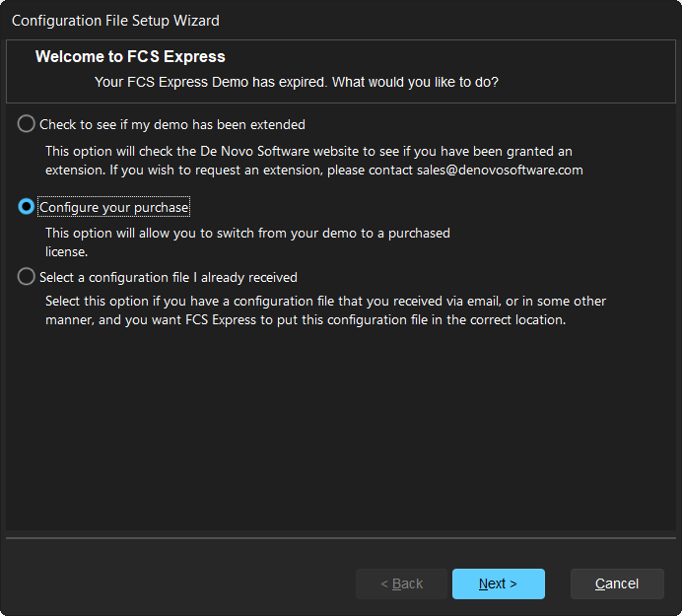Click the word 'license.' under Configure your purchase
The height and width of the screenshot is (616, 682).
coord(68,250)
